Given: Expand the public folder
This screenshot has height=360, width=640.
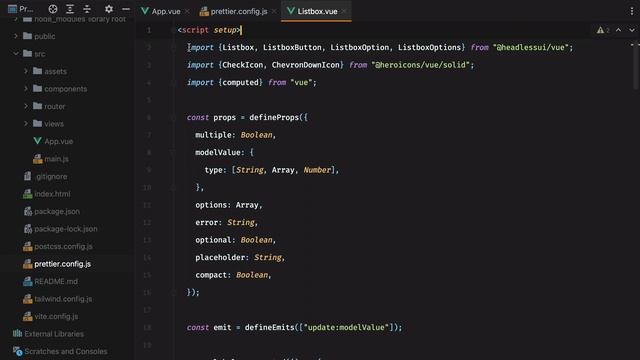Looking at the screenshot, I should click(x=16, y=36).
